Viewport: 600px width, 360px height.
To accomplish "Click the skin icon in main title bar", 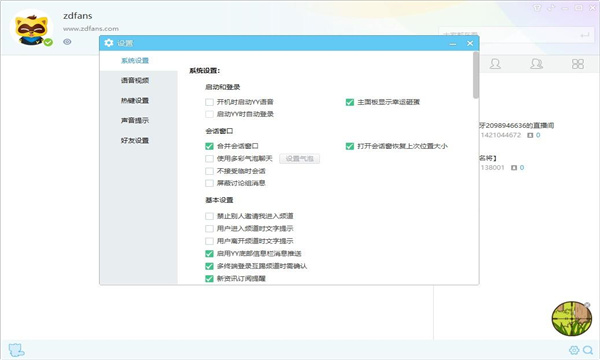I will coord(537,8).
